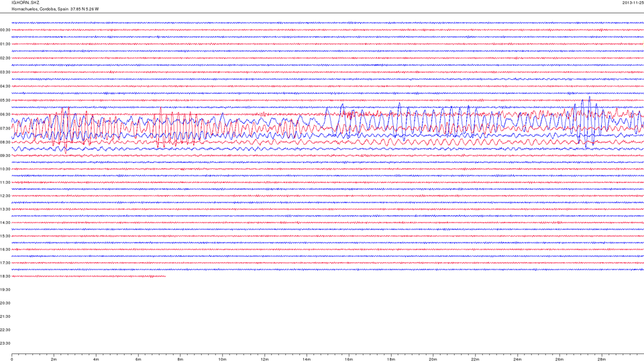Click the 14m tick label on time axis
This screenshot has width=644, height=362.
[307, 359]
